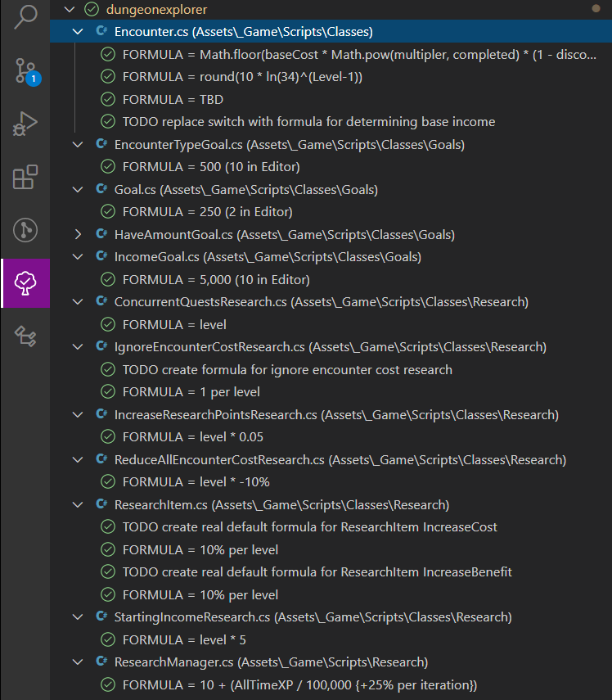Select the ResearchManager.cs file entry
612x700 pixels.
270,662
